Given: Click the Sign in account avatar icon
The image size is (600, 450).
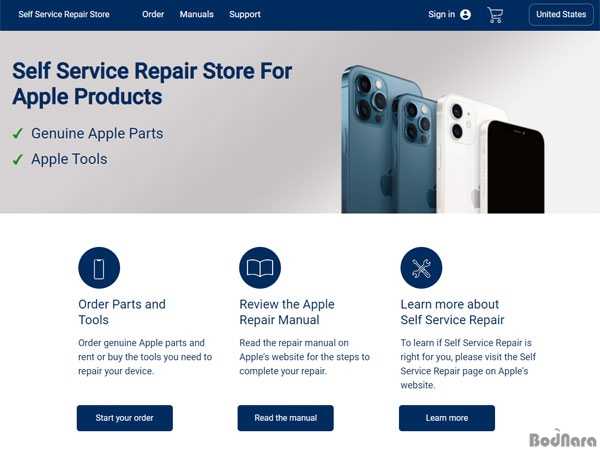Looking at the screenshot, I should [465, 15].
